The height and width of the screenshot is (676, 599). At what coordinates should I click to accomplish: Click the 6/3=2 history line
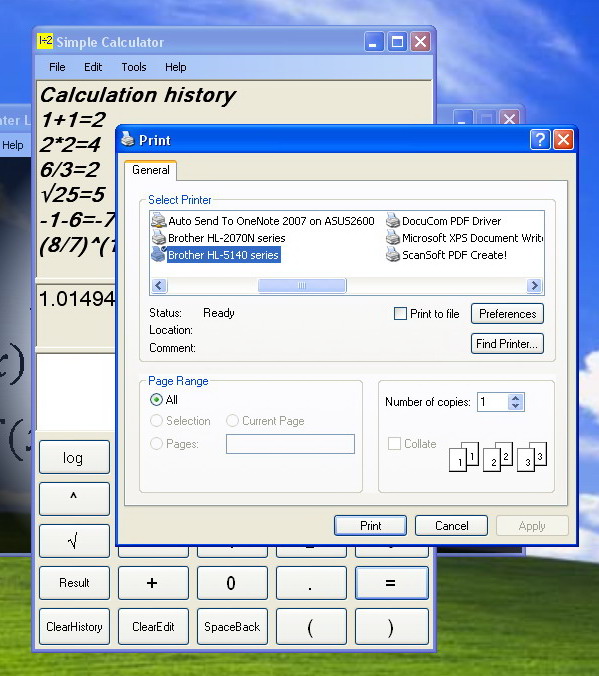(x=69, y=170)
